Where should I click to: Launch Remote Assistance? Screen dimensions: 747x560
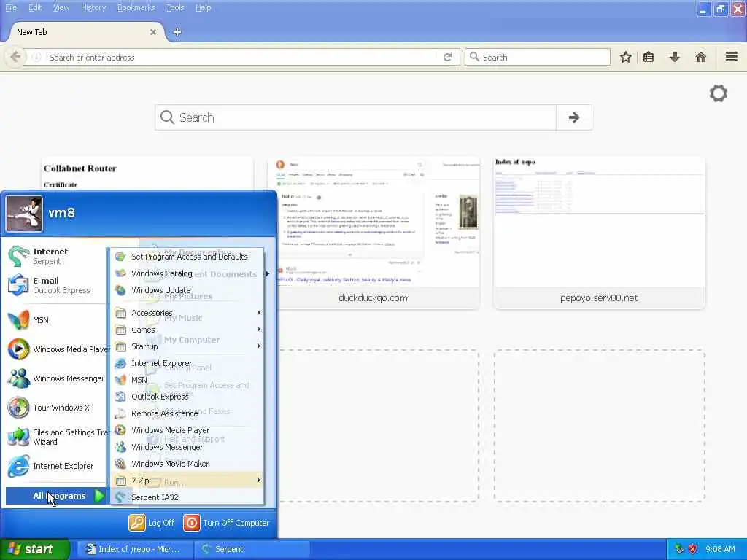point(187,413)
